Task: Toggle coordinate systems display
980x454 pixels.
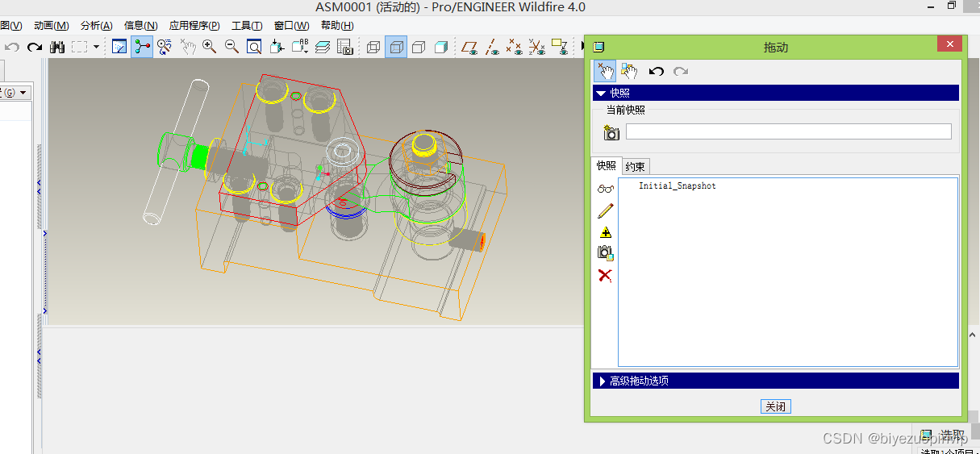Action: pos(536,47)
